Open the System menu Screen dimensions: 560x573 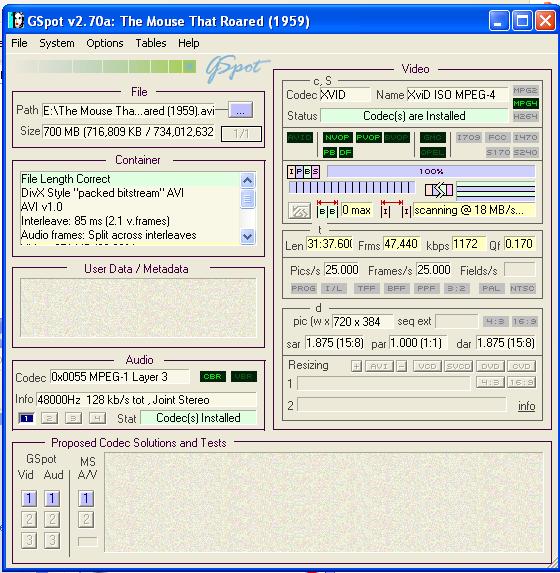tap(57, 43)
